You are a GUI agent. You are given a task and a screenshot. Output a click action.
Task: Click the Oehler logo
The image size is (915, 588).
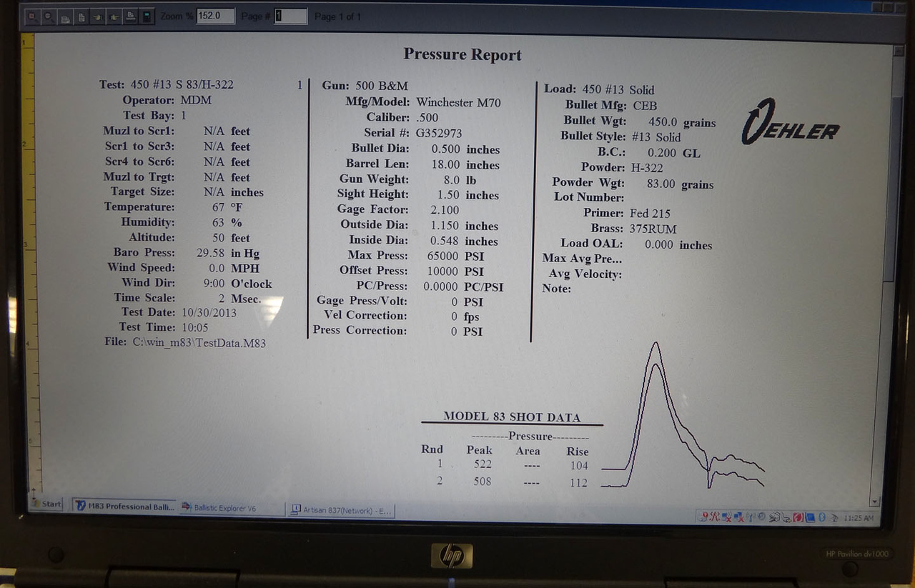click(790, 121)
